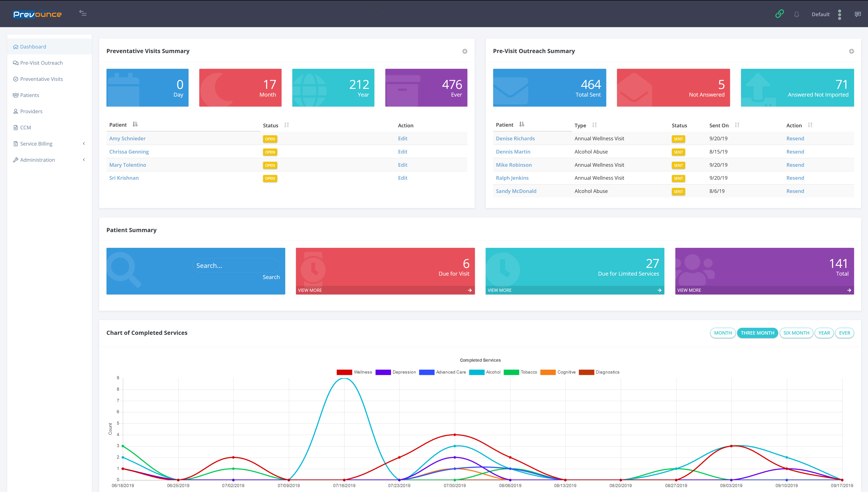
Task: Go to the Patients sidebar page
Action: [x=29, y=95]
